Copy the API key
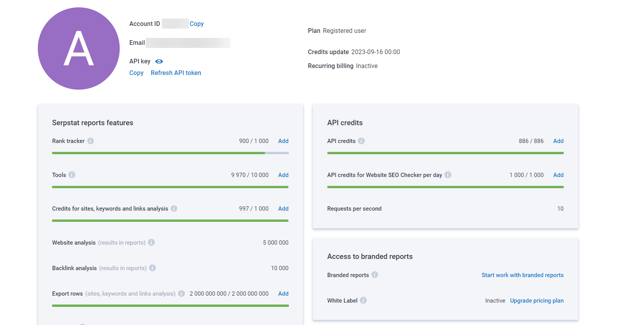644x325 pixels. point(136,73)
